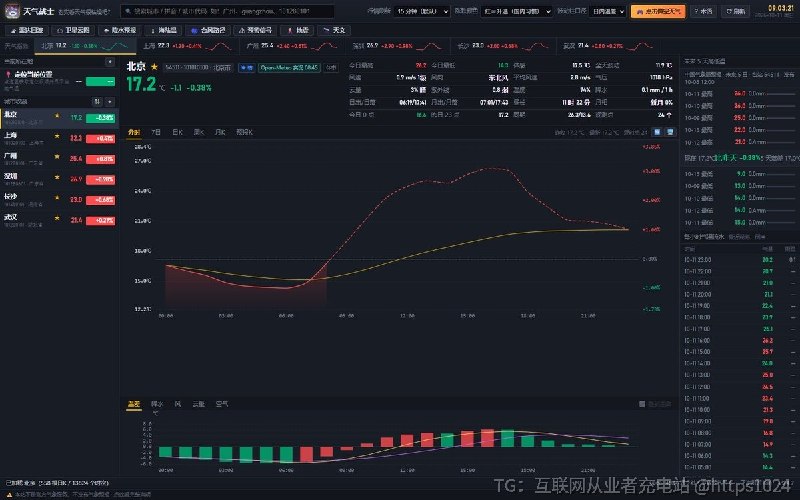This screenshot has width=800, height=500.
Task: Click the 天气战士 app logo icon
Action: pos(12,11)
